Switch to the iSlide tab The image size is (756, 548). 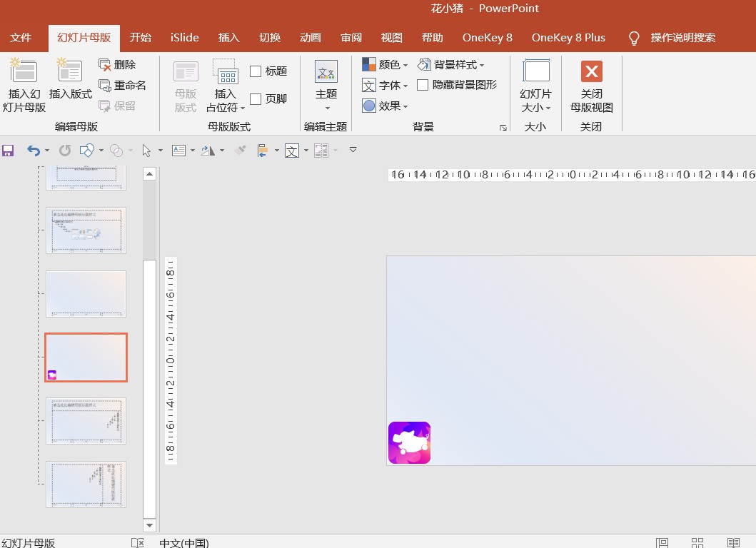click(x=185, y=38)
